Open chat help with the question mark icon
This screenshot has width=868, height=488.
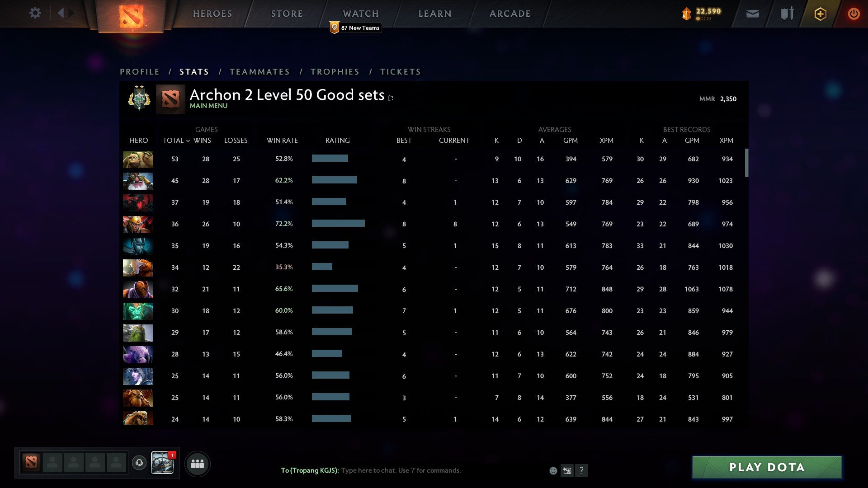click(581, 470)
